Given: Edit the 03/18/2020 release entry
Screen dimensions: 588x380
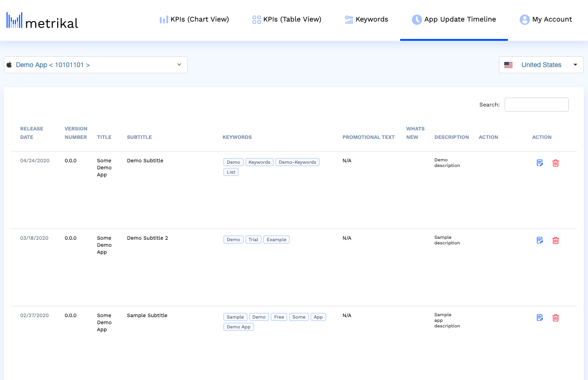Looking at the screenshot, I should pyautogui.click(x=540, y=241).
